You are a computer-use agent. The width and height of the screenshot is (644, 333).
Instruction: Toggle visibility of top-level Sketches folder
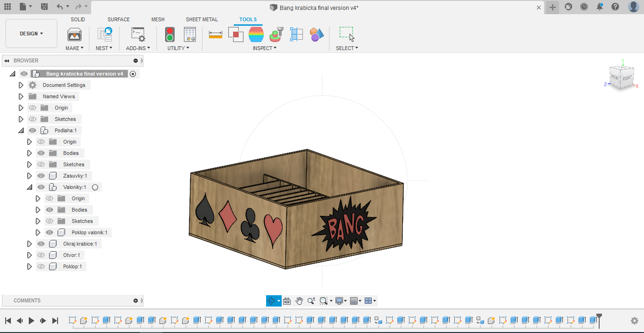pyautogui.click(x=33, y=119)
